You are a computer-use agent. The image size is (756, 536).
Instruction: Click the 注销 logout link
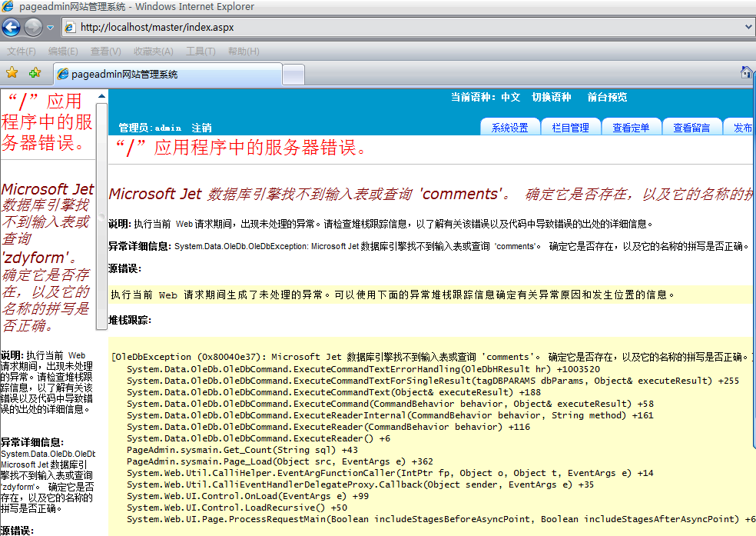coord(201,128)
